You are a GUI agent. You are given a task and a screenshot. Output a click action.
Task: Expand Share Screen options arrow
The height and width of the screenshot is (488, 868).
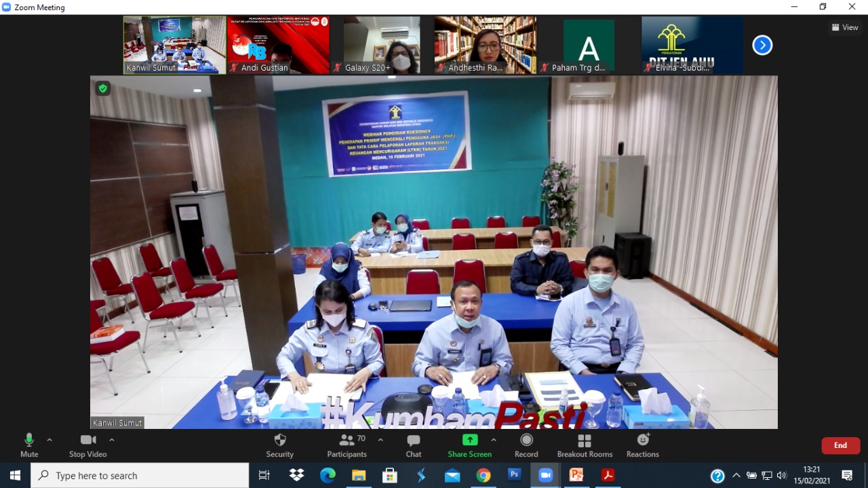pyautogui.click(x=493, y=440)
